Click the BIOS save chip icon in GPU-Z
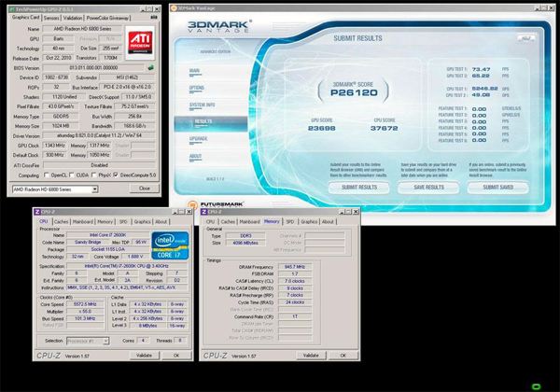This screenshot has height=392, width=560. 150,67
